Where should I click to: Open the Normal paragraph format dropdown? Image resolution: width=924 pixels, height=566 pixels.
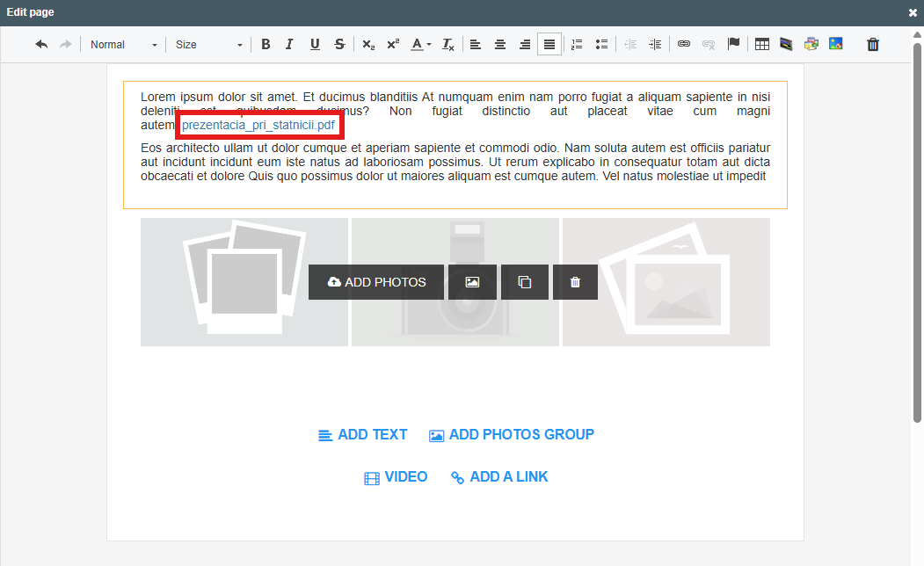[x=124, y=45]
